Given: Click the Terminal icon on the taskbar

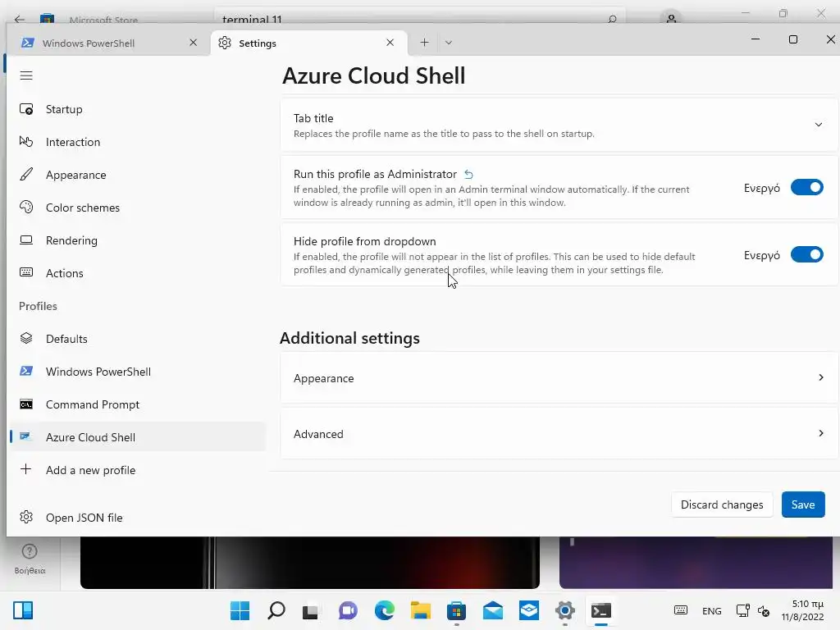Looking at the screenshot, I should pyautogui.click(x=601, y=610).
